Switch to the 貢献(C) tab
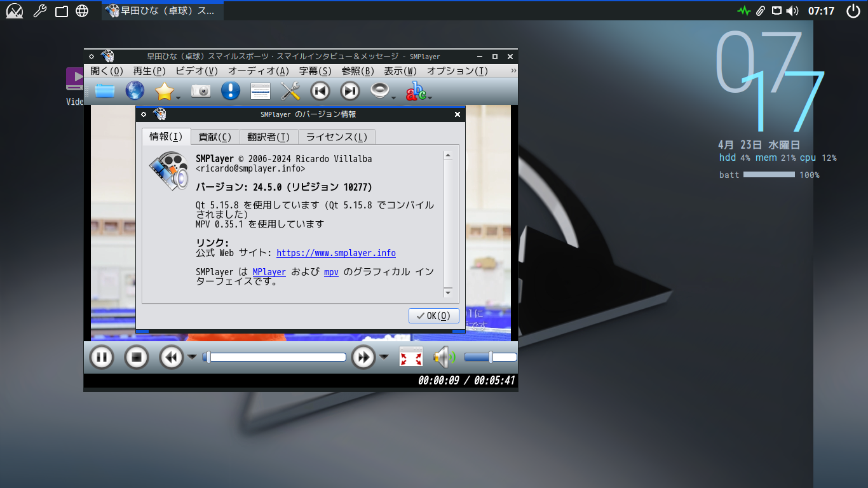Screen dimensions: 868x488 coord(215,137)
